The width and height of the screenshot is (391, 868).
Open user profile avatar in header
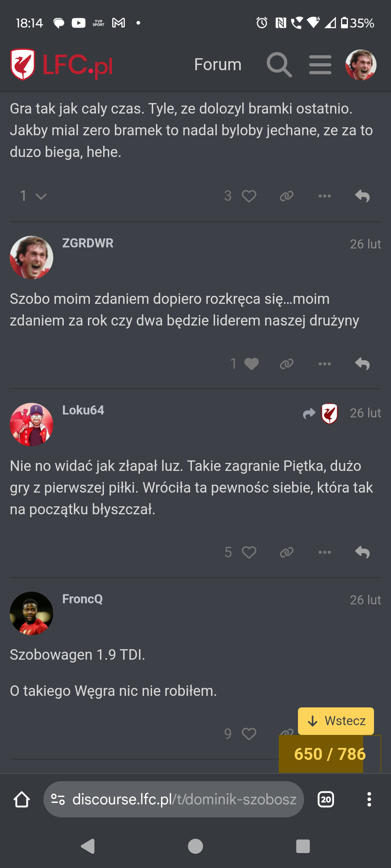click(361, 65)
